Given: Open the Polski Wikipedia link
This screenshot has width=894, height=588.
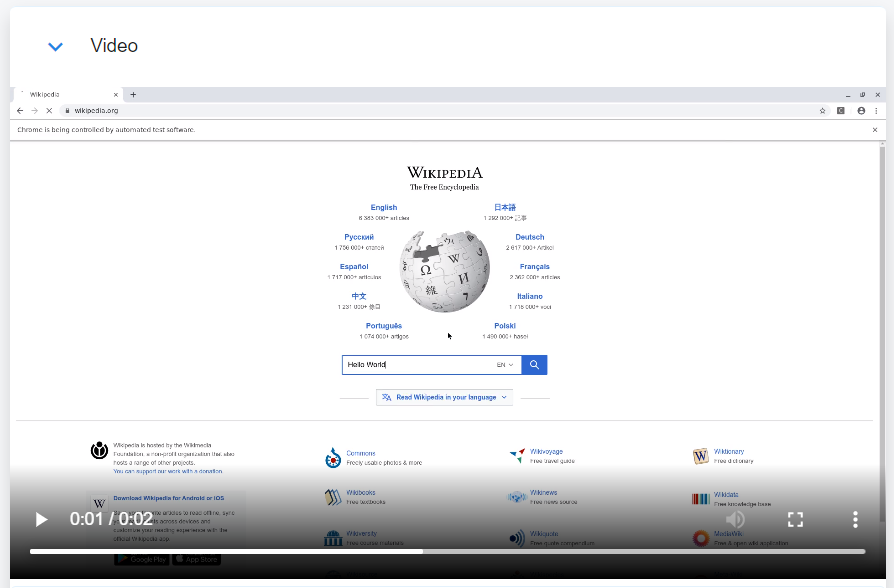Looking at the screenshot, I should click(505, 326).
